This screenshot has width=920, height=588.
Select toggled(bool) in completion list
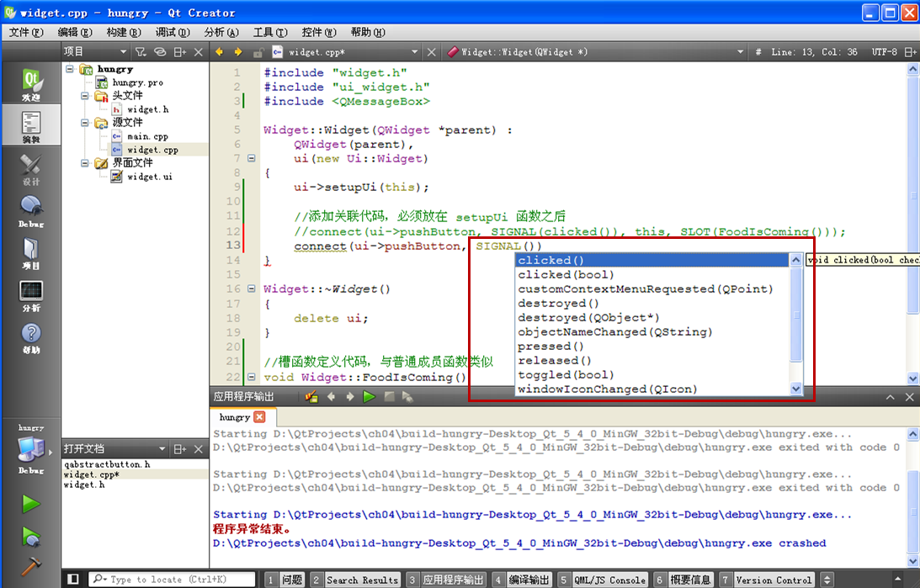(x=652, y=374)
